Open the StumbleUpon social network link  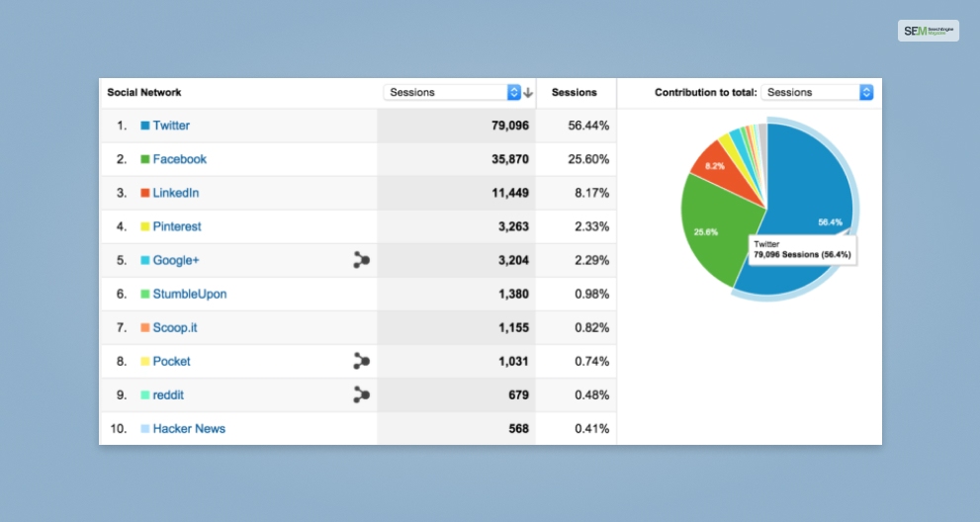click(x=190, y=295)
